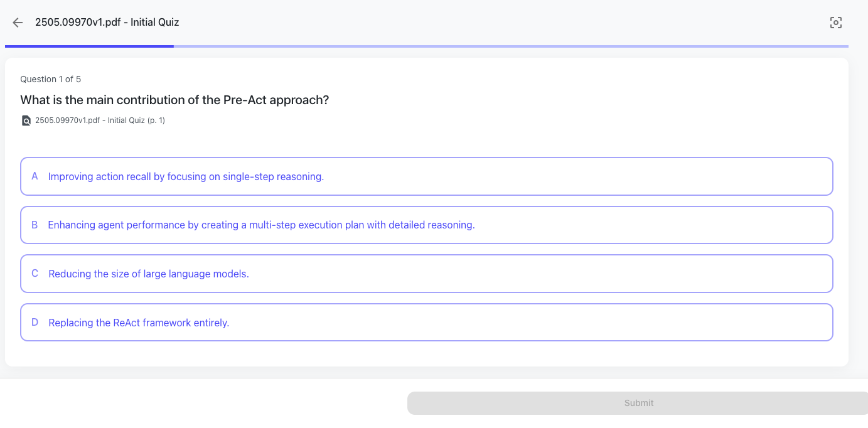Click the '2505.09970v1.pdf - Initial Quiz' header title
Image resolution: width=868 pixels, height=428 pixels.
pyautogui.click(x=107, y=23)
